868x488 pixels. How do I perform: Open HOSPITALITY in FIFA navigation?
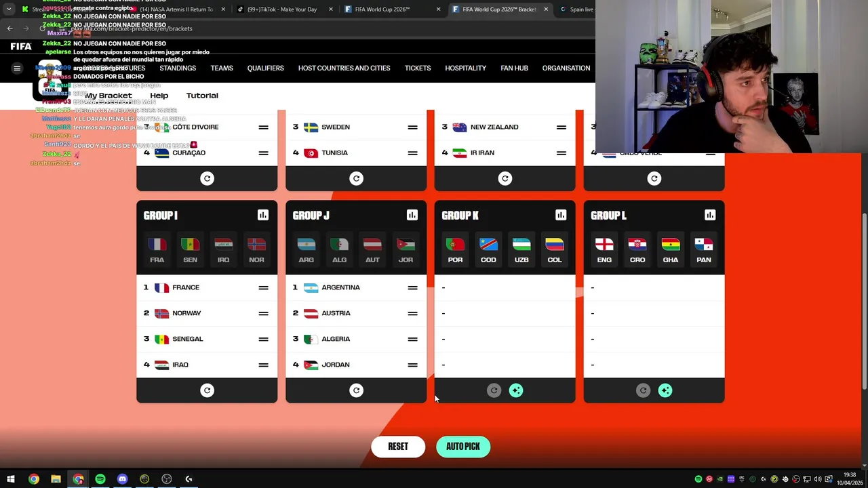click(465, 68)
